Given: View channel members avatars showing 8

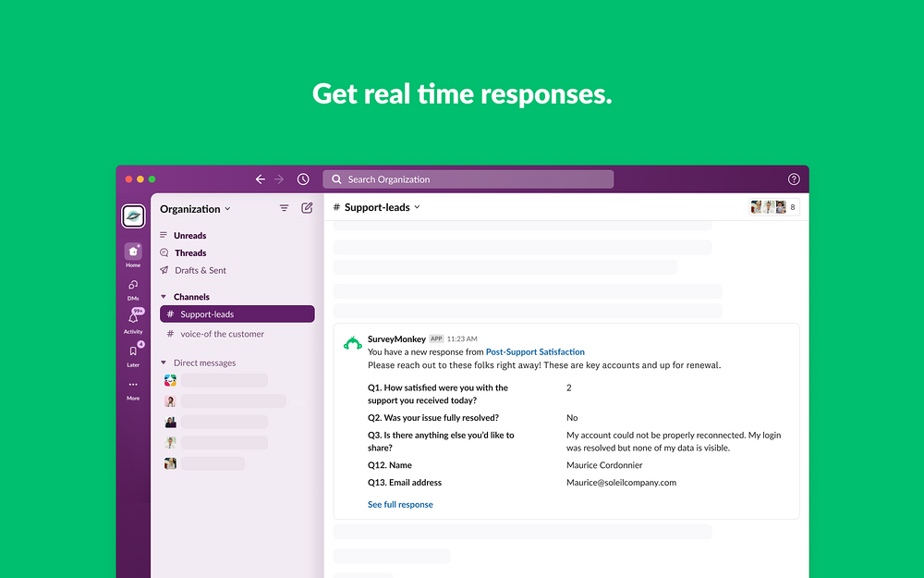Looking at the screenshot, I should coord(773,207).
